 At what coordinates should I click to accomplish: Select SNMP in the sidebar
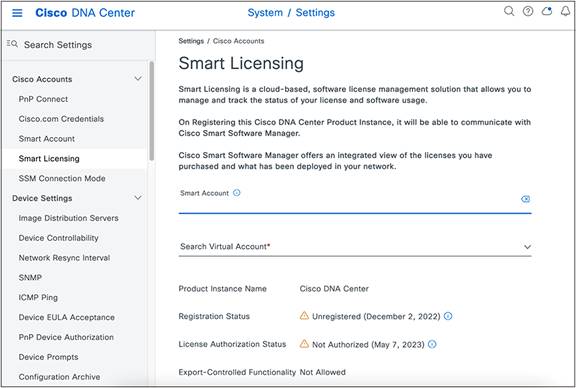point(30,278)
